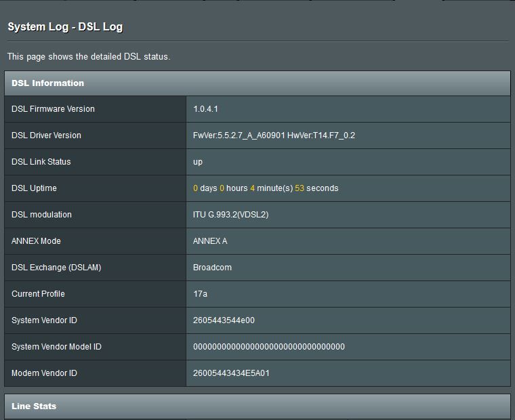This screenshot has height=420, width=515.
Task: Select the link status value 'up'
Action: click(x=198, y=162)
